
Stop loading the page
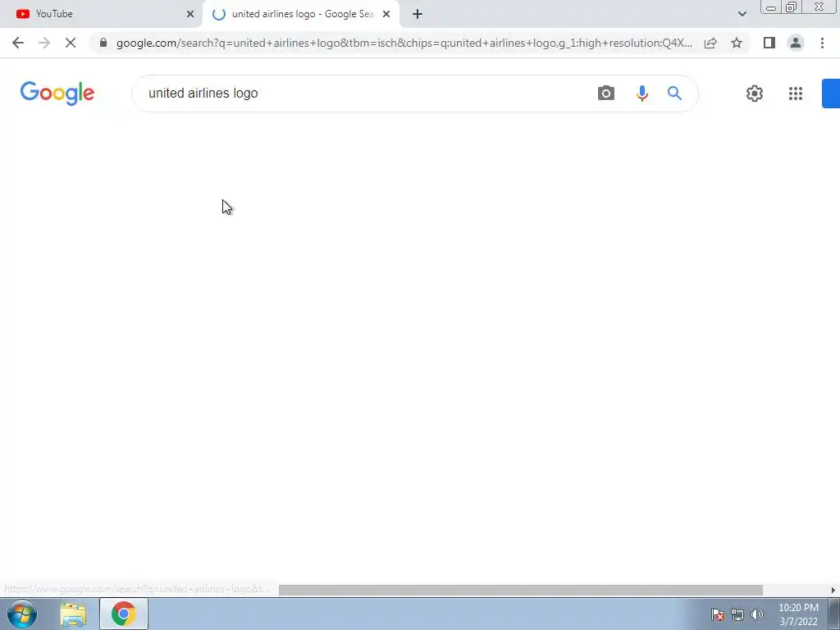tap(71, 43)
